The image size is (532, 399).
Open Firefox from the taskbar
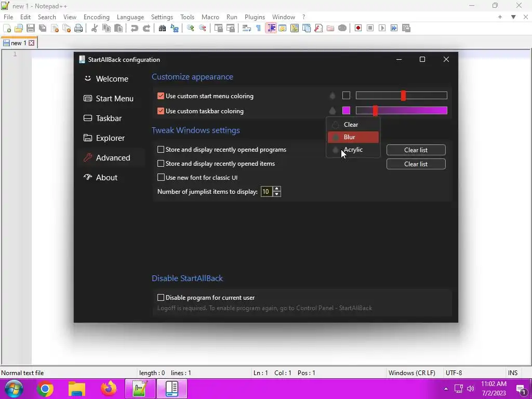tap(109, 389)
